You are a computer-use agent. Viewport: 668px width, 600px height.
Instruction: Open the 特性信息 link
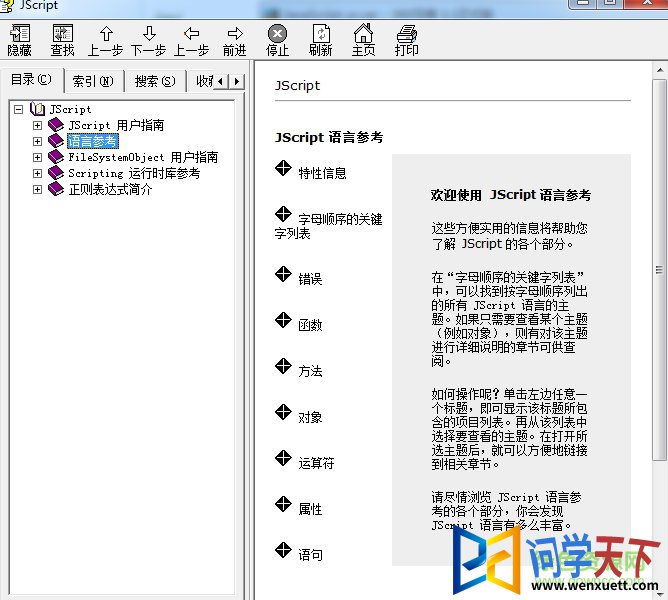click(322, 173)
